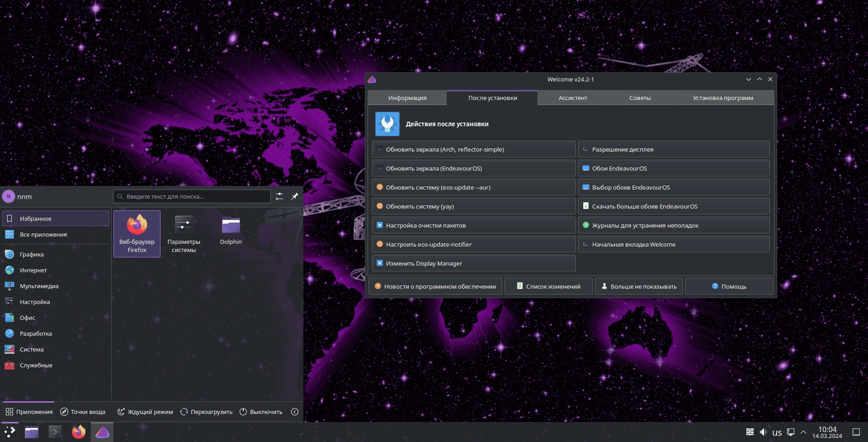Viewport: 868px width, 442px height.
Task: Open Dolphin file manager from favorites grid
Action: click(x=231, y=233)
